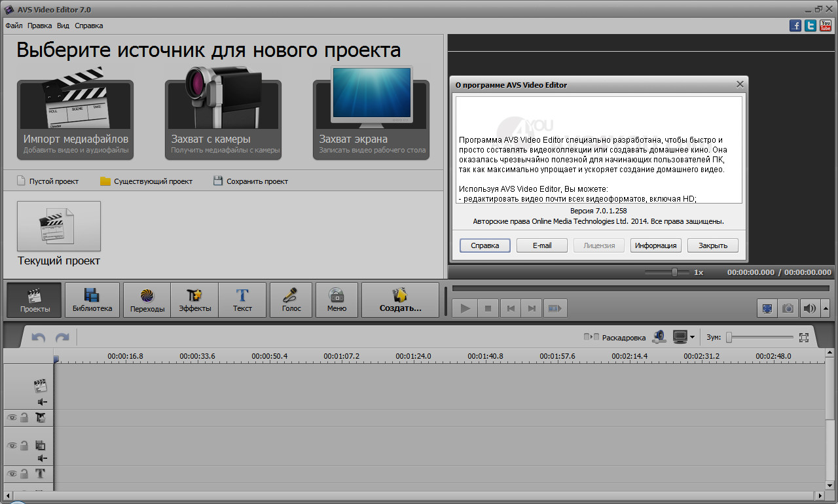Select the Переходы transitions tool
The height and width of the screenshot is (504, 838).
pyautogui.click(x=147, y=300)
